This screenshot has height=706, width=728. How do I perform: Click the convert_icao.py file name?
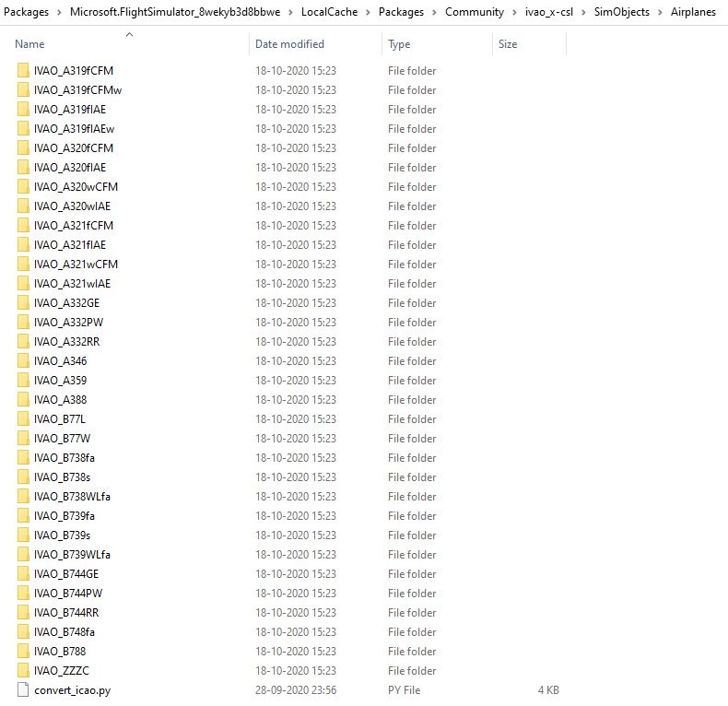tap(73, 690)
